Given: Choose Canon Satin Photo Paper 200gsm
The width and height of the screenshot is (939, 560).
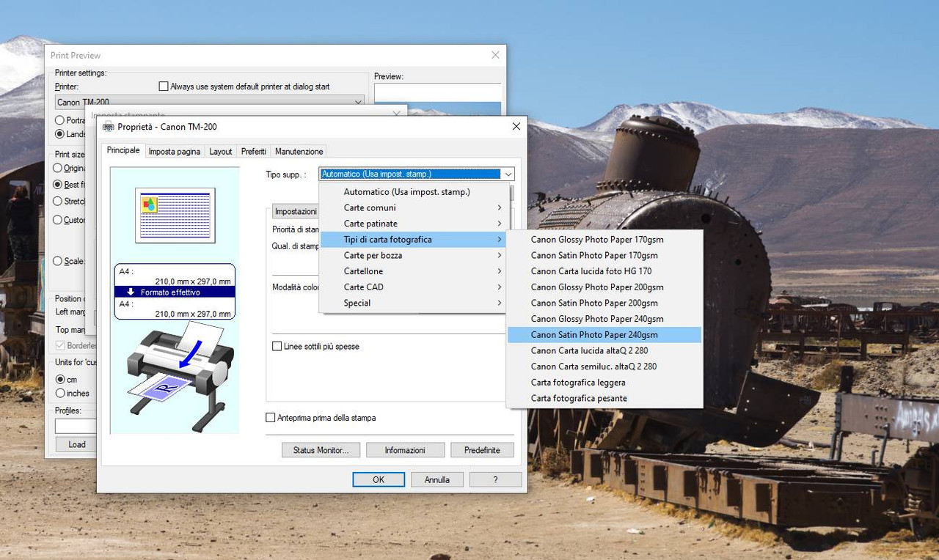Looking at the screenshot, I should click(x=604, y=303).
